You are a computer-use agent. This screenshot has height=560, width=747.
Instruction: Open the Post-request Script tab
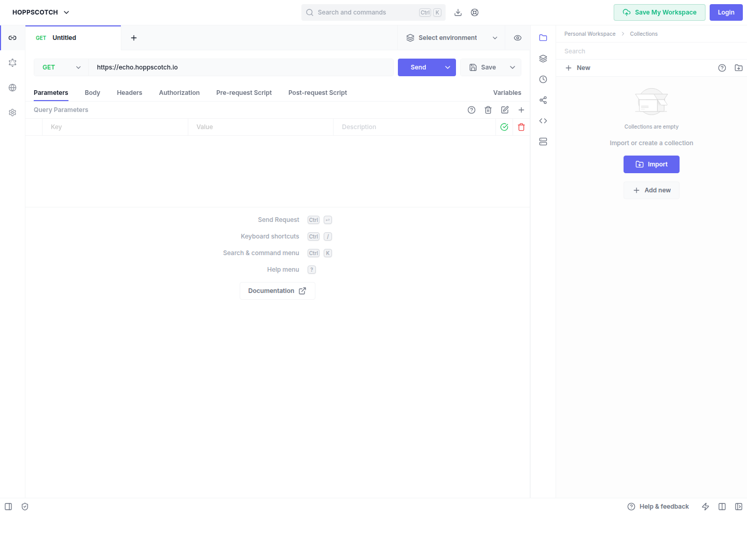(317, 93)
